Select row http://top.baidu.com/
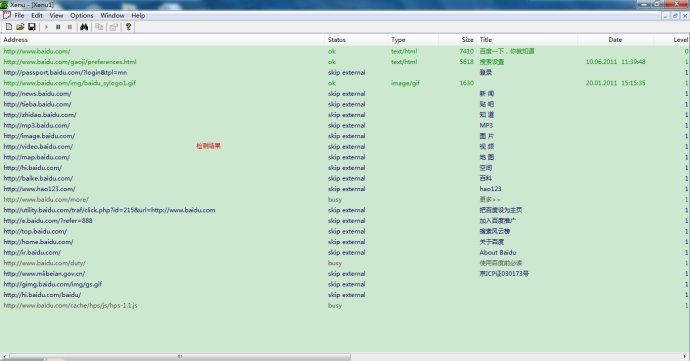Screen dimensions: 690x361 tap(345, 231)
